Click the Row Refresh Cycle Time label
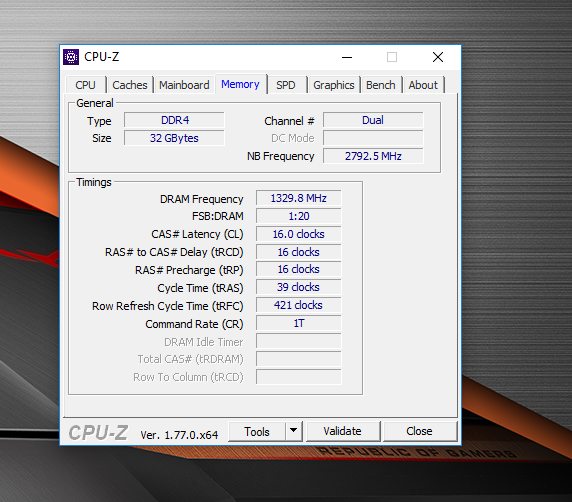Image resolution: width=572 pixels, height=502 pixels. click(167, 306)
